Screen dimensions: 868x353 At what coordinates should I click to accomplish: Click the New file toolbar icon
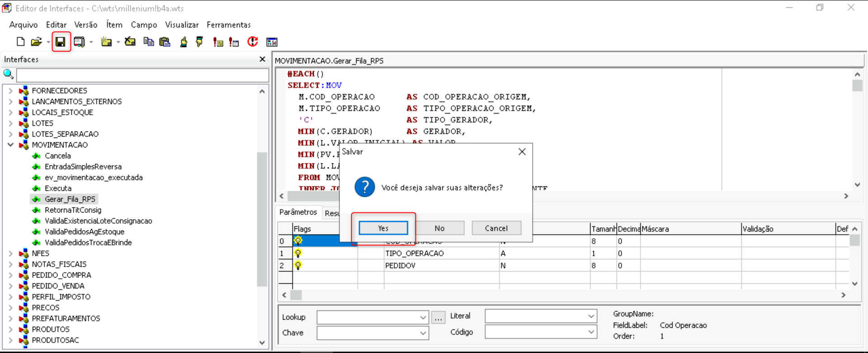(x=20, y=42)
